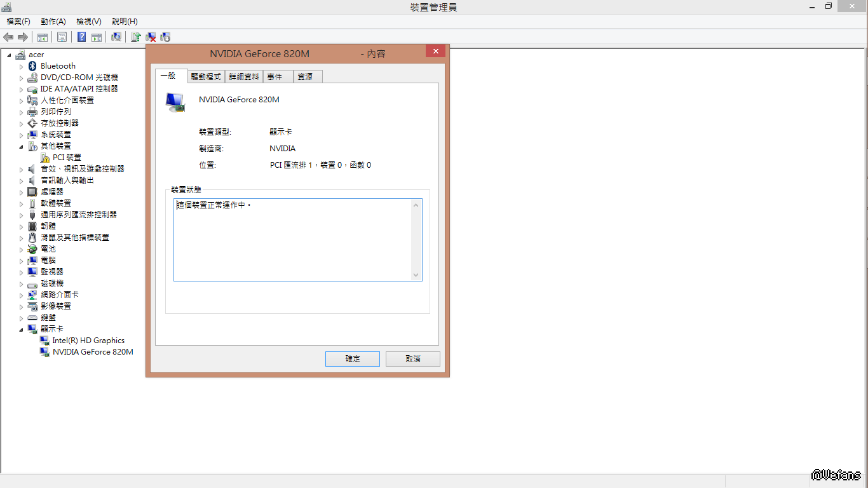The width and height of the screenshot is (868, 488).
Task: Expand the 軟體裝置 category
Action: point(21,203)
